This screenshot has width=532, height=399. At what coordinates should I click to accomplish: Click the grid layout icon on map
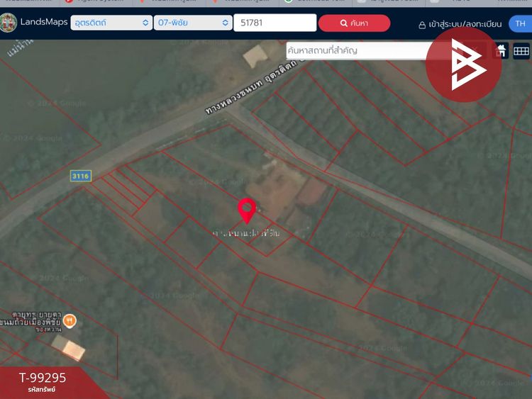coord(521,51)
